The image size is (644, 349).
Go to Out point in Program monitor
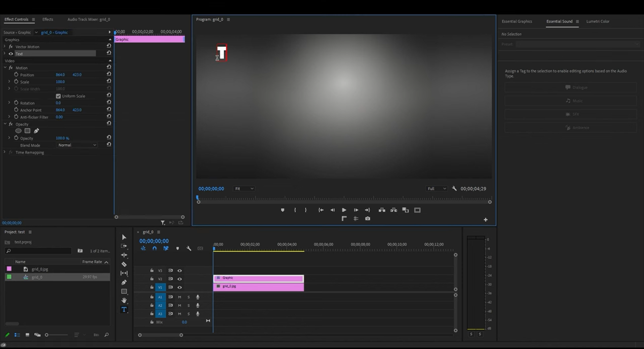tap(367, 210)
